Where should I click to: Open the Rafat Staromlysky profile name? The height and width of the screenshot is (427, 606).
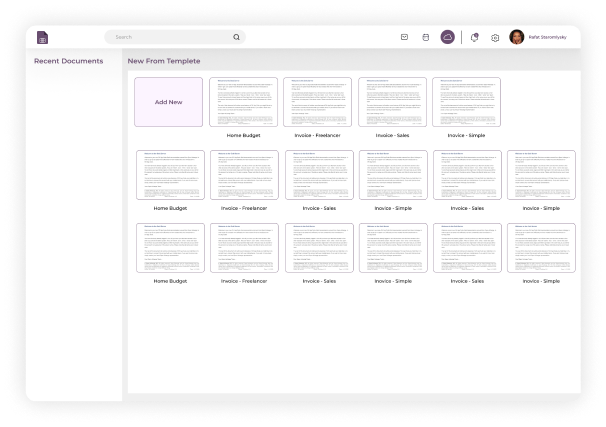point(548,37)
